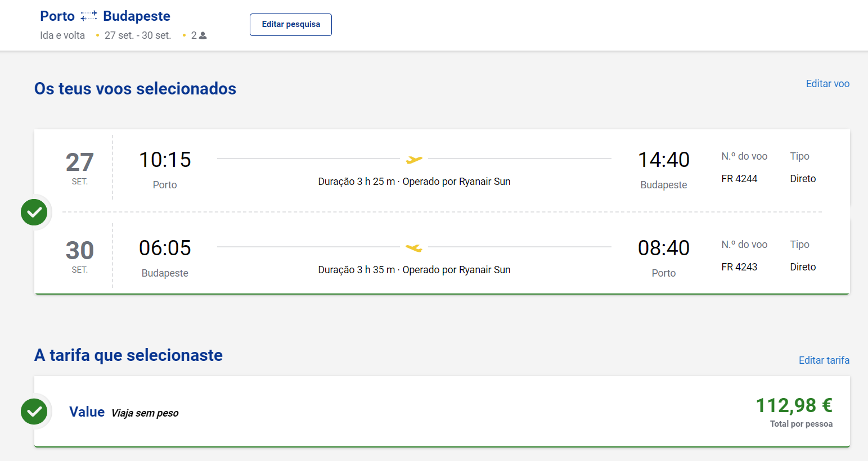This screenshot has height=461, width=868.
Task: Open Editar pesquisa
Action: [291, 25]
